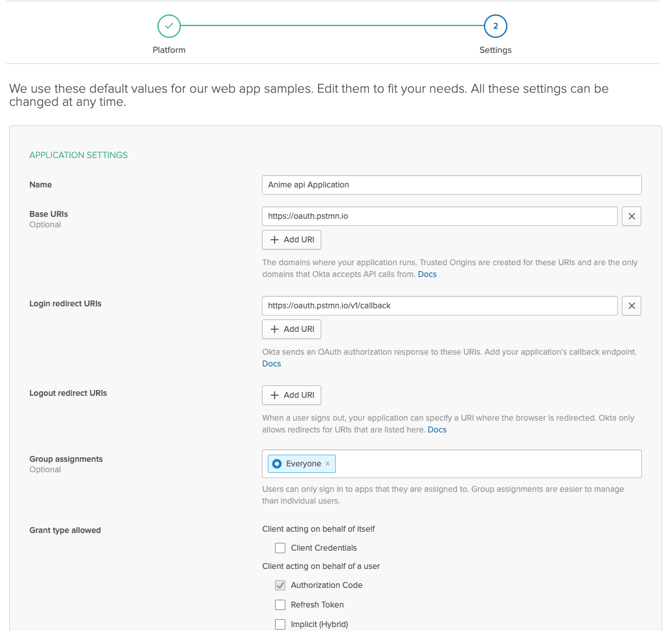Toggle the Authorization Code checkbox
Viewport: 672px width, 631px height.
point(280,585)
